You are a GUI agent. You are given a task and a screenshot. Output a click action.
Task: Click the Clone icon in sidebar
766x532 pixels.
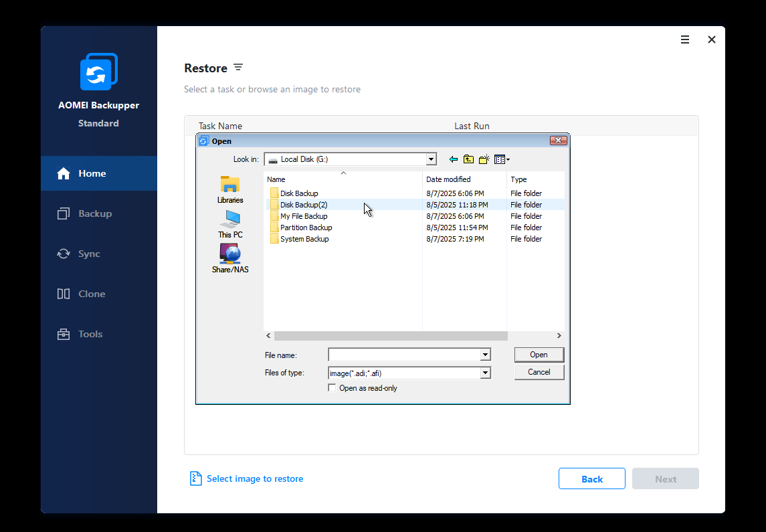[64, 294]
